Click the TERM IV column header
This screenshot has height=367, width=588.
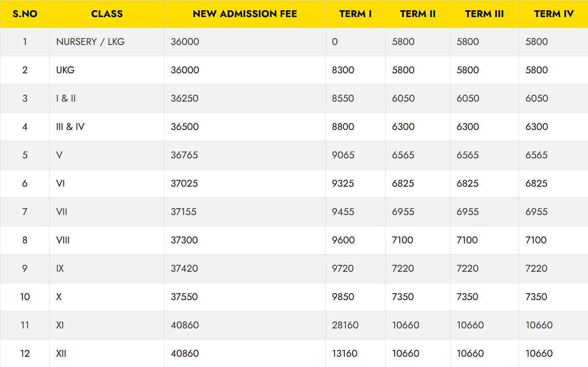tap(553, 14)
